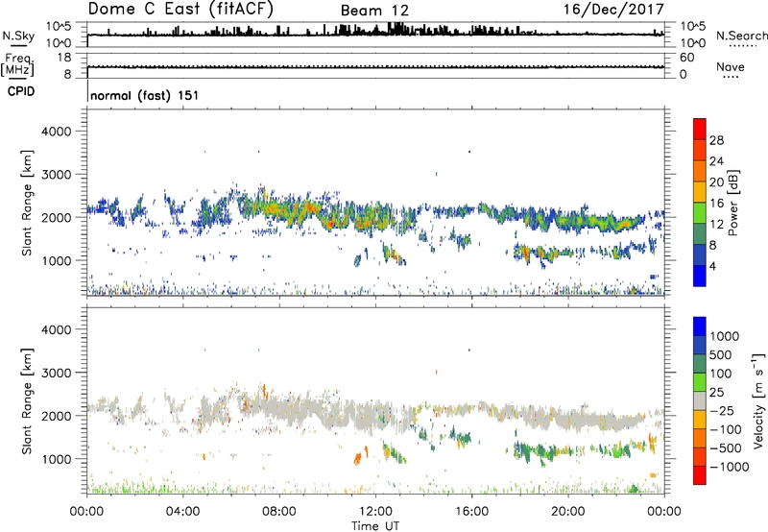Click the blue top of velocity colorbar
The image size is (768, 532).
pos(700,326)
